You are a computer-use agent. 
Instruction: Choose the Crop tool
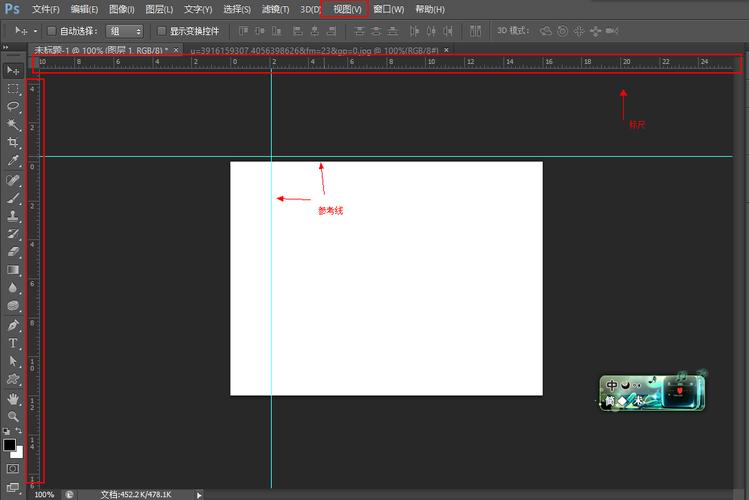point(13,142)
